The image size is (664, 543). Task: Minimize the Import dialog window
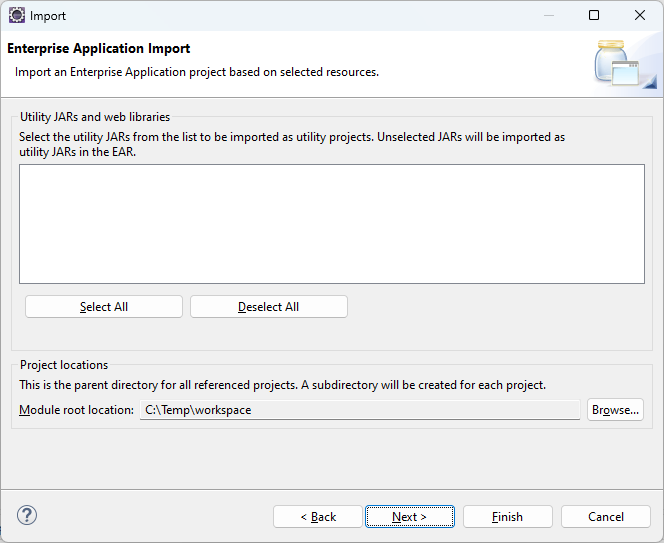tap(547, 15)
